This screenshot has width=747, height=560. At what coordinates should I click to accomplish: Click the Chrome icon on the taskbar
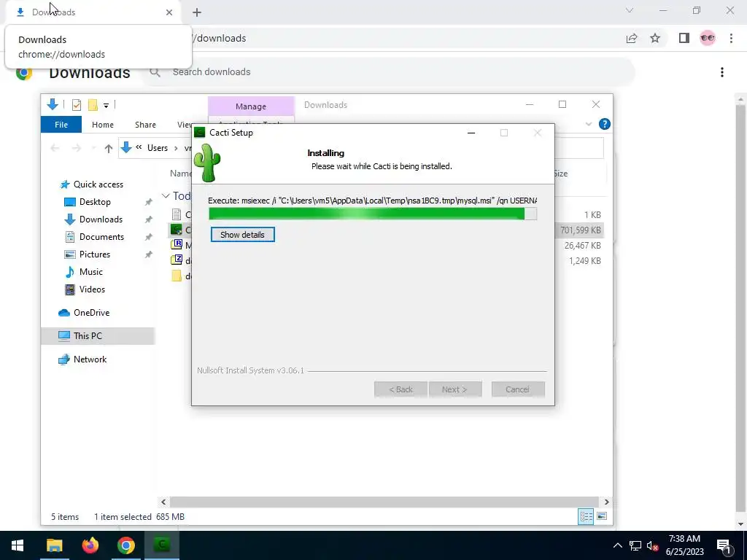click(x=125, y=545)
